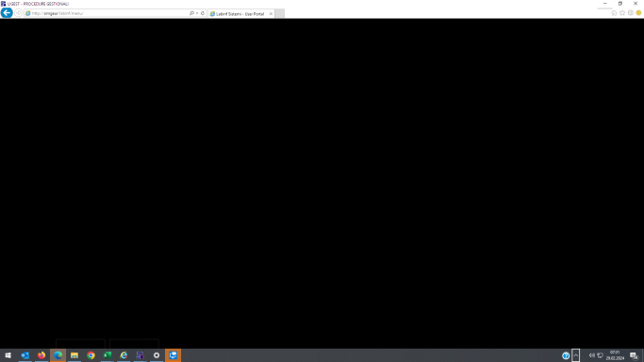Launch Firefox from the taskbar

(41, 355)
